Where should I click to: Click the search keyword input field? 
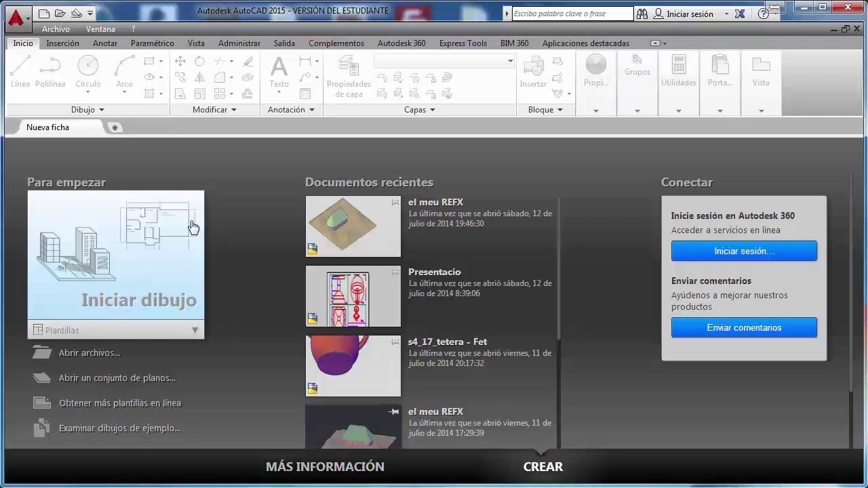click(572, 14)
